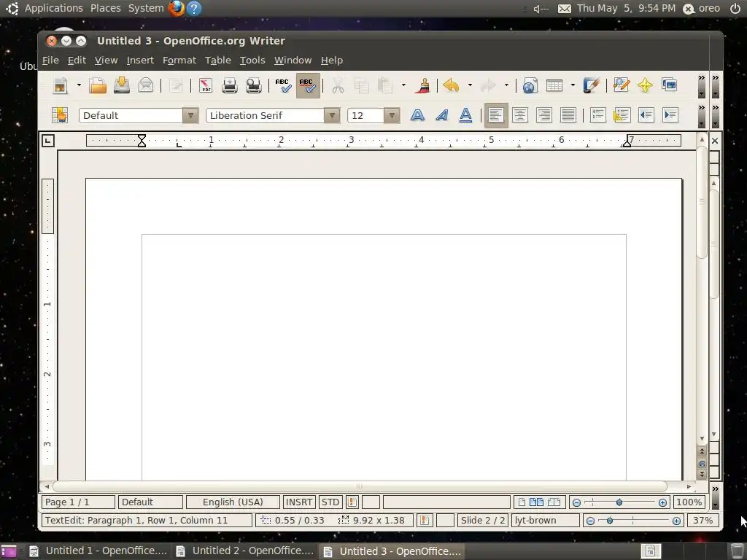747x560 pixels.
Task: Open Page Preview icon
Action: [253, 86]
